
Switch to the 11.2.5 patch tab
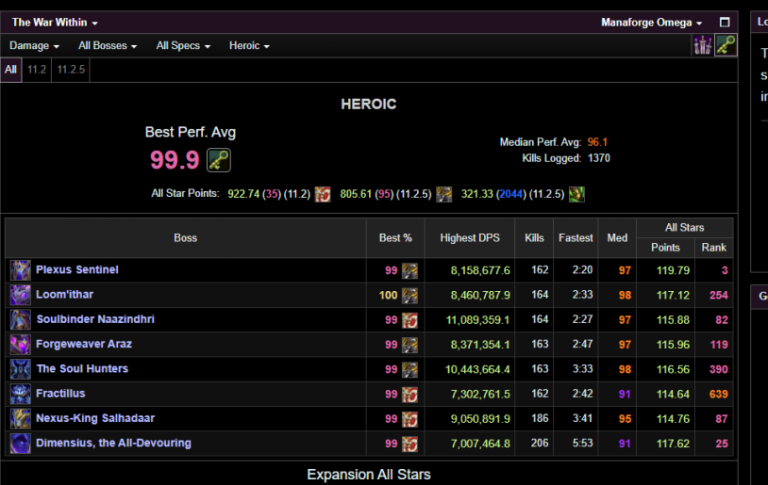(71, 70)
